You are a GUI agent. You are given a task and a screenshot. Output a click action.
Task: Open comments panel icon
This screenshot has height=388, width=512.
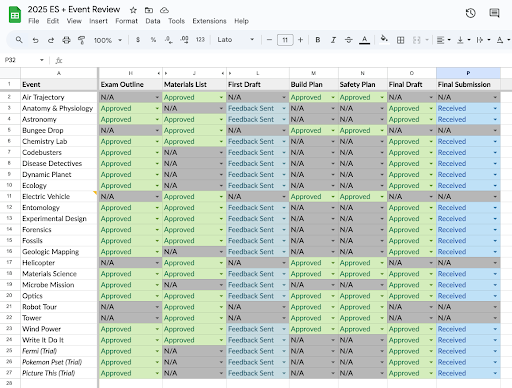(494, 13)
